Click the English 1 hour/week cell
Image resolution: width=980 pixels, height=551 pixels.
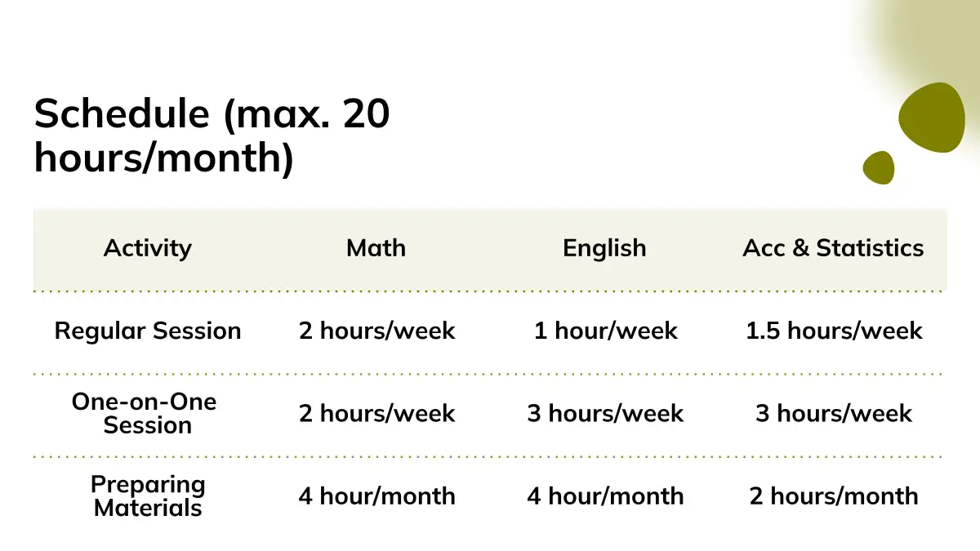(605, 331)
